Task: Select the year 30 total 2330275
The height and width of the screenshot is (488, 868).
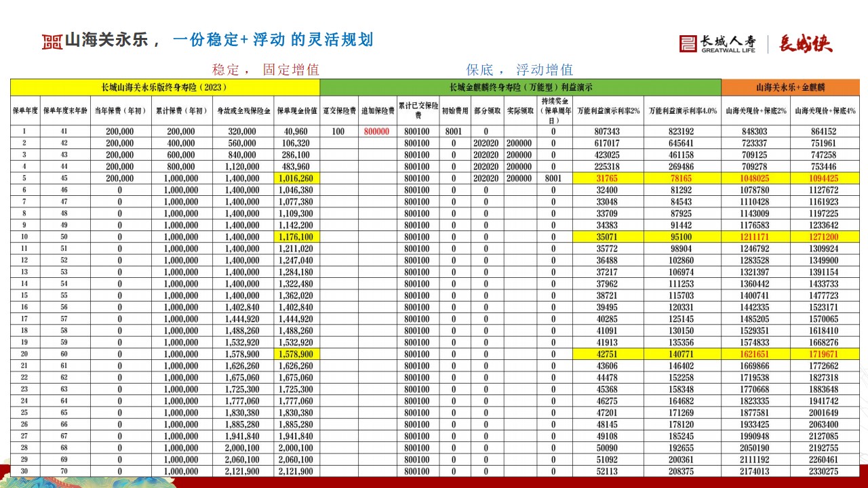Action: point(825,471)
